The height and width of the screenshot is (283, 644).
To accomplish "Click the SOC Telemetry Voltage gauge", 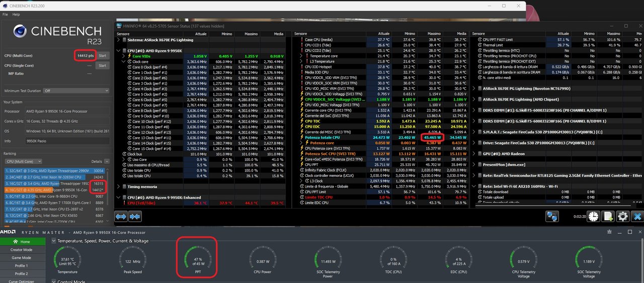I will coord(589,260).
